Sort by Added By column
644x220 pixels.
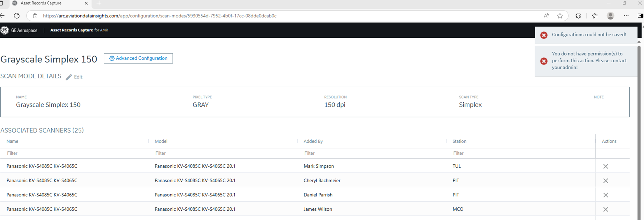[x=313, y=141]
